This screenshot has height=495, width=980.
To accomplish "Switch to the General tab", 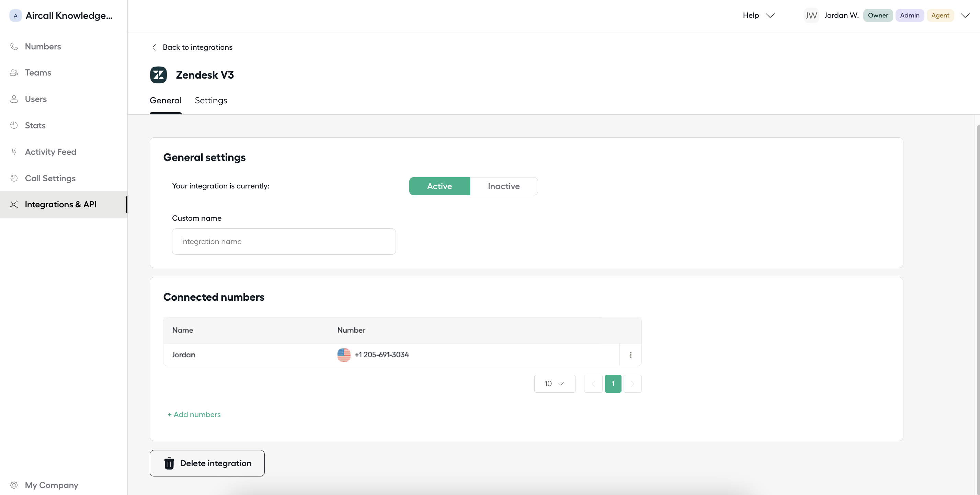I will tap(166, 100).
